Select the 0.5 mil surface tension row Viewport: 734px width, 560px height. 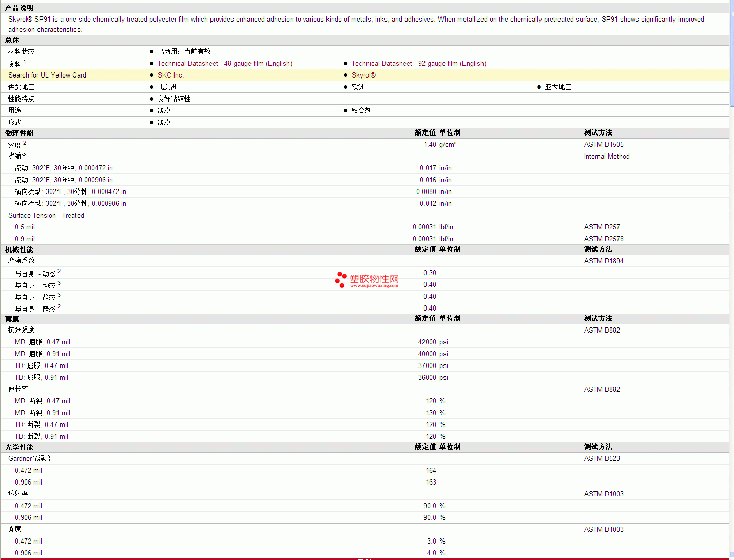(365, 227)
